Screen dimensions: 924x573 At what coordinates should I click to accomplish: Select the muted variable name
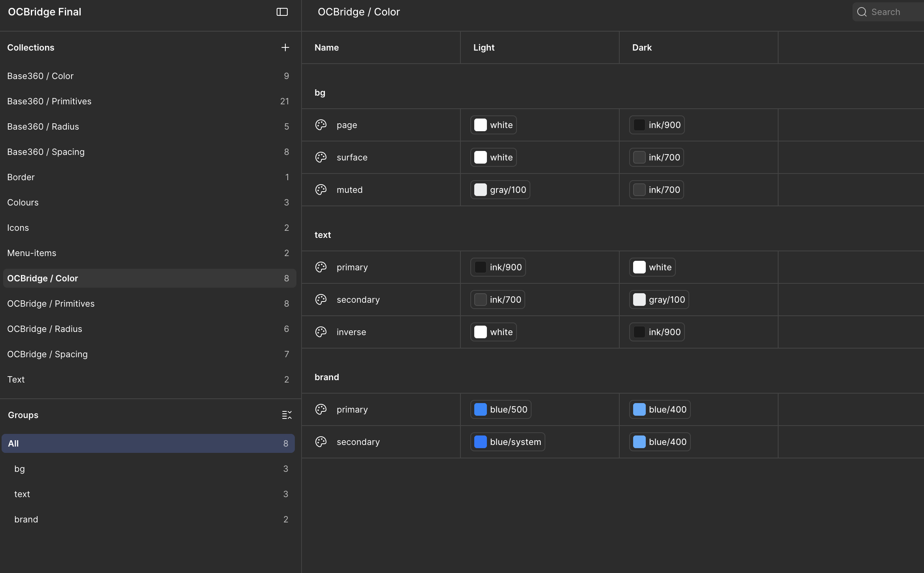pos(349,190)
